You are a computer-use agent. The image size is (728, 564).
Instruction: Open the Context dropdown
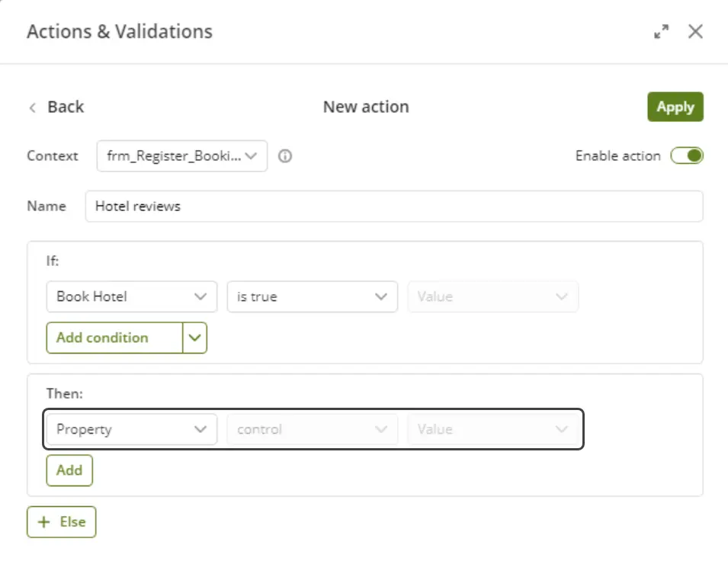tap(182, 156)
